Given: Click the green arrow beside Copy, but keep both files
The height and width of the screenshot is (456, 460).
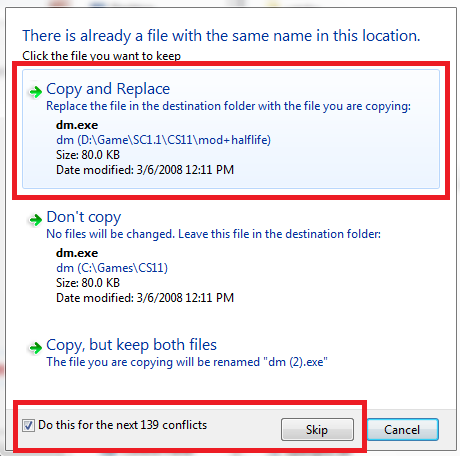Looking at the screenshot, I should [36, 348].
